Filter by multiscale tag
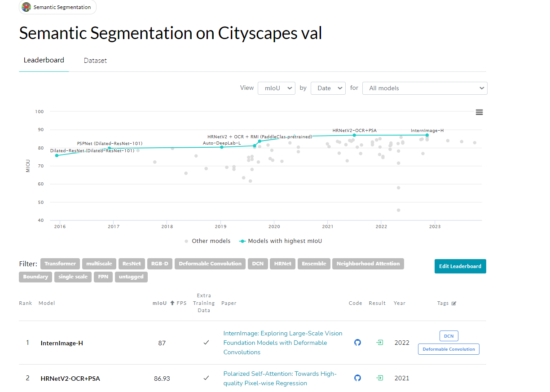Viewport: 550px width, 392px height. click(99, 264)
